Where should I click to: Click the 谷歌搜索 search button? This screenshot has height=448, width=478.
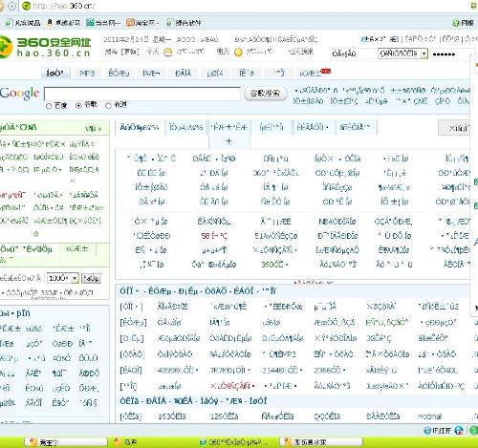(266, 94)
